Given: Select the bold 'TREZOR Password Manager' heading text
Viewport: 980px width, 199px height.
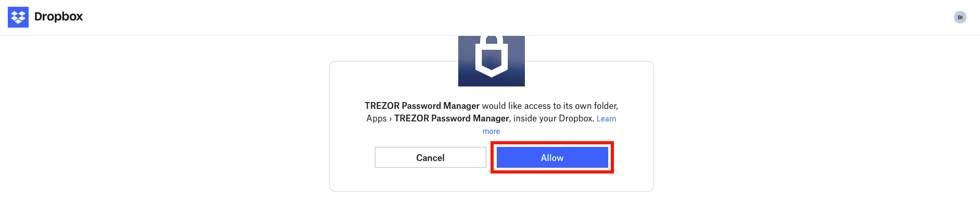Looking at the screenshot, I should 422,106.
